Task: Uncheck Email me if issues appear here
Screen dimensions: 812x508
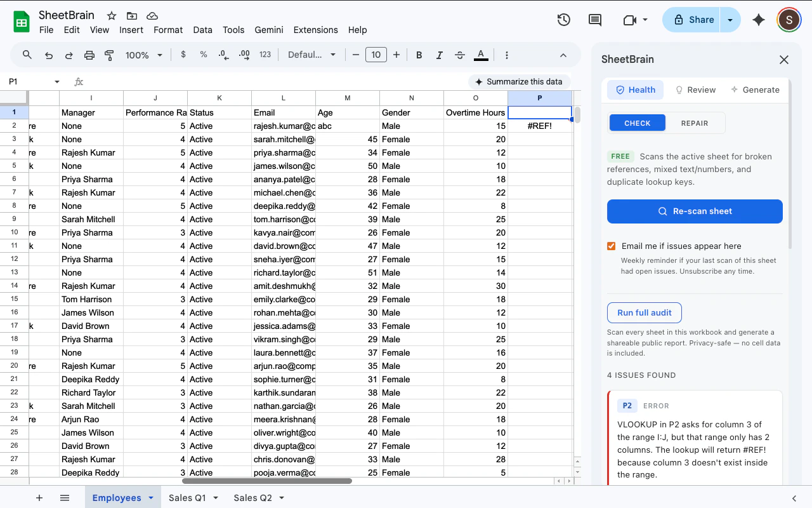Action: click(x=612, y=246)
